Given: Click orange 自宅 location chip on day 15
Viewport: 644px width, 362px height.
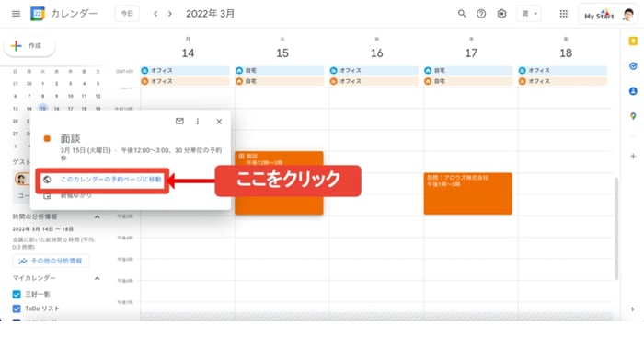Looking at the screenshot, I should (x=280, y=81).
